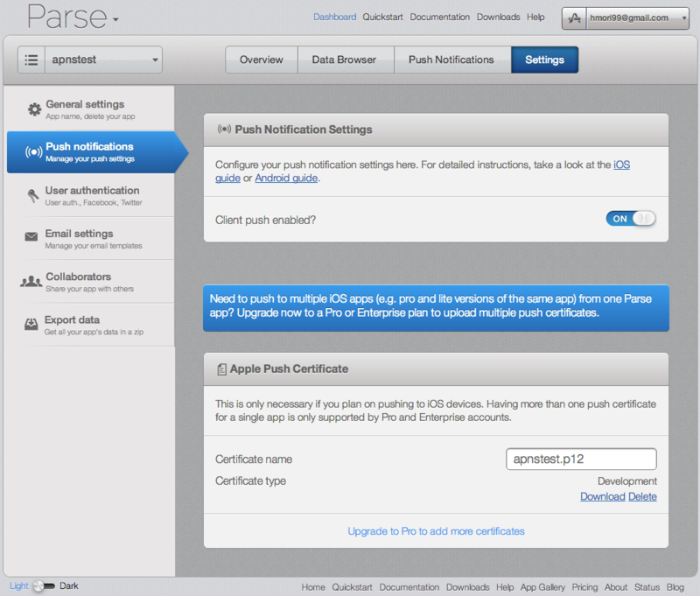
Task: Open the footer Blog link
Action: click(675, 587)
